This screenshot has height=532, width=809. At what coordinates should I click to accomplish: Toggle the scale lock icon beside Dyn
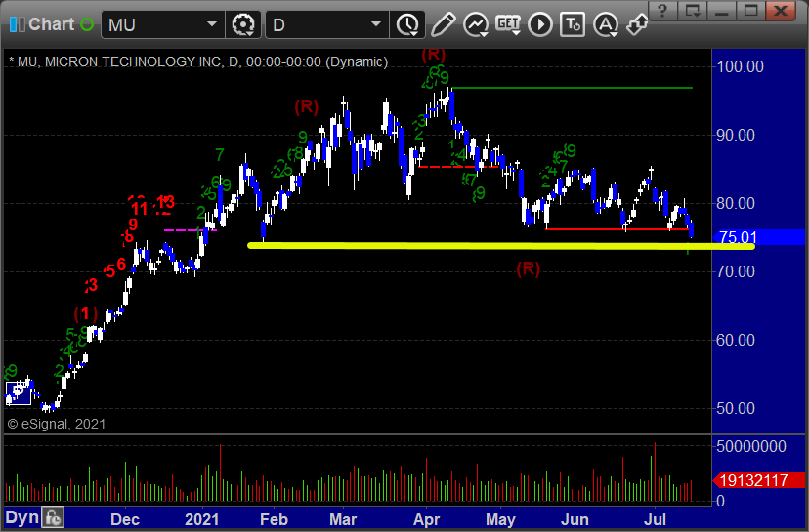[53, 517]
